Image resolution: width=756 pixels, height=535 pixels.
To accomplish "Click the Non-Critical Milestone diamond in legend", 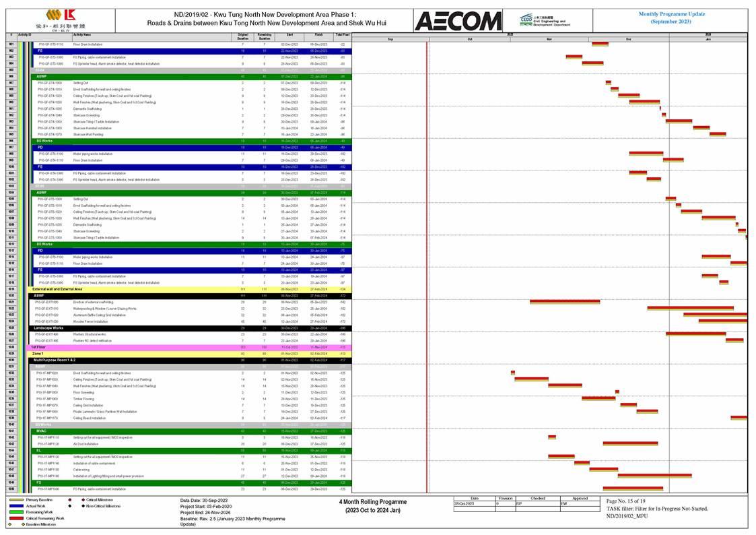I will 70,505.
